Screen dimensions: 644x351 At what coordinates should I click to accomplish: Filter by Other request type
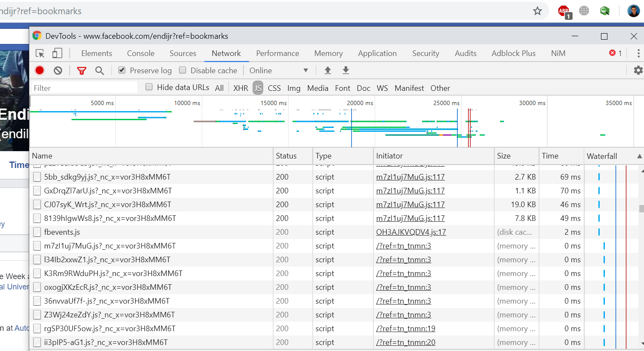pyautogui.click(x=440, y=88)
